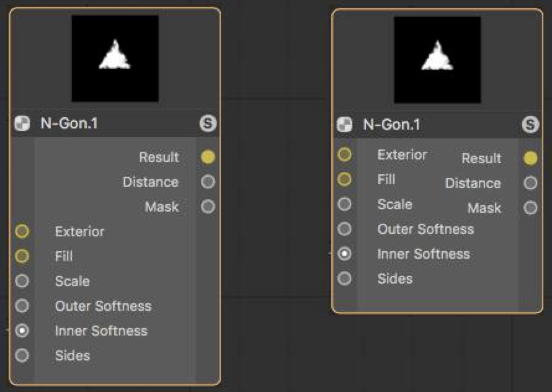Click the Fill input port on left node
The height and width of the screenshot is (392, 552).
click(x=22, y=256)
